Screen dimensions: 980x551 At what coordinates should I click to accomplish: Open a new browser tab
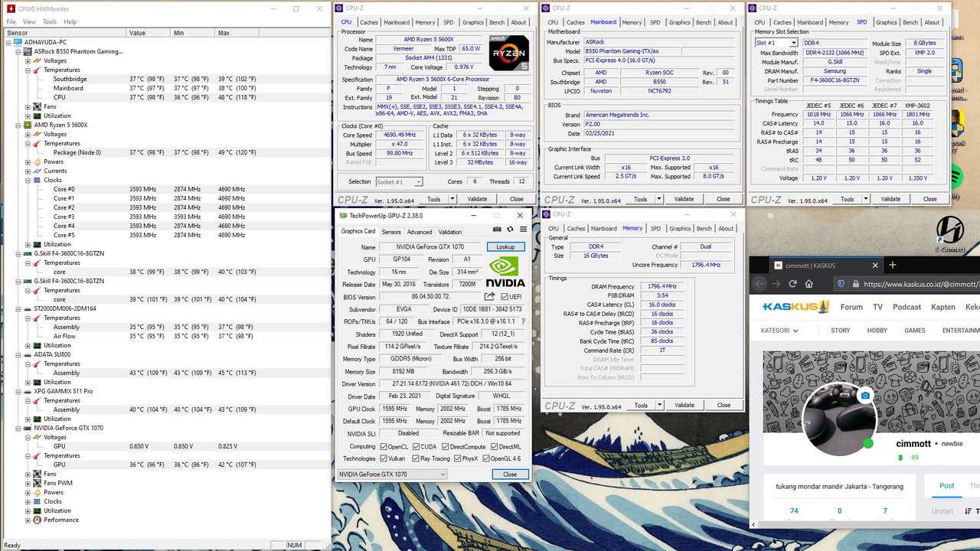[x=892, y=265]
